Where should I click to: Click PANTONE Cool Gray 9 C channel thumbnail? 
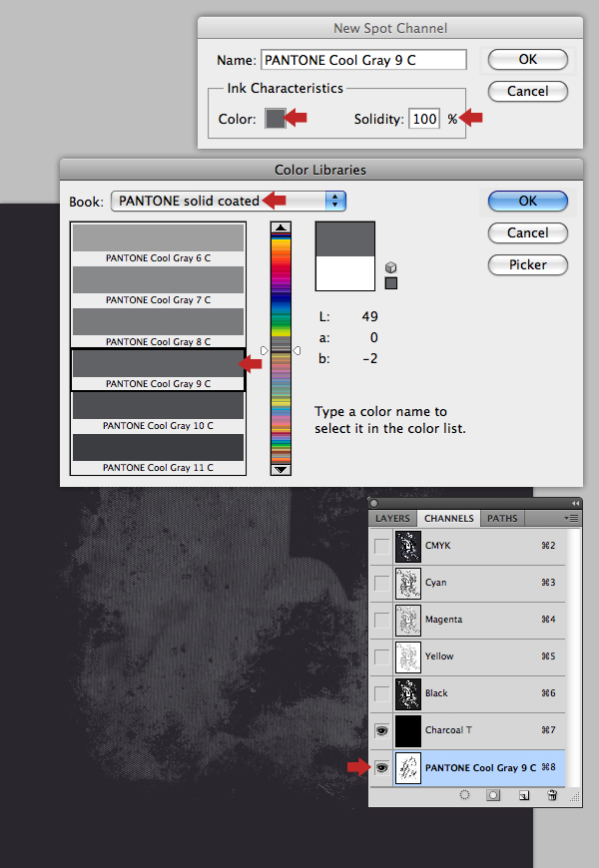pyautogui.click(x=408, y=768)
